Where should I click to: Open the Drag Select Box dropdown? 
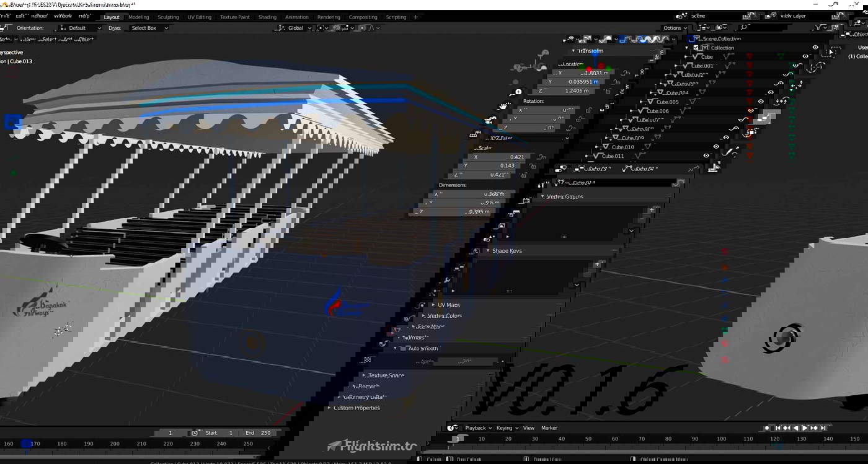(149, 28)
